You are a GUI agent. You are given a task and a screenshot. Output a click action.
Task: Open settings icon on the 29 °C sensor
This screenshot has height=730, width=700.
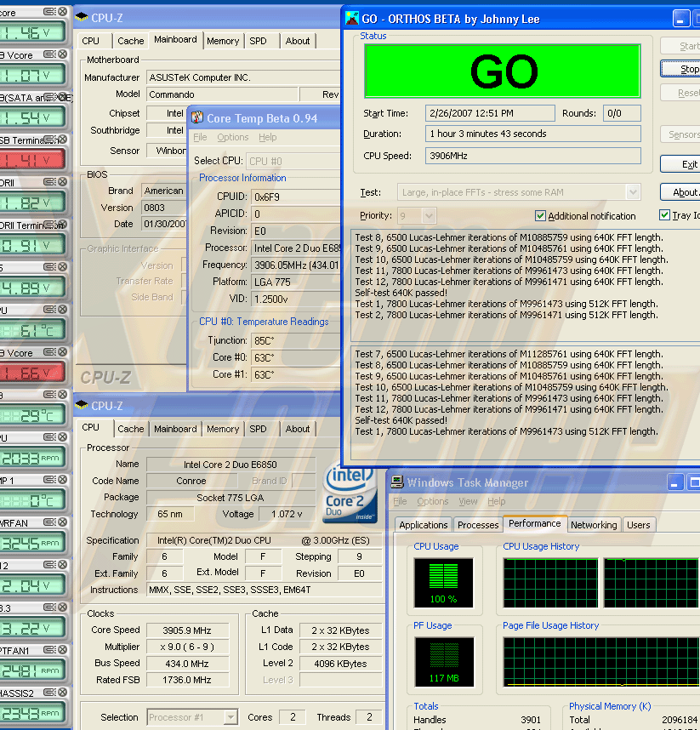click(x=49, y=395)
